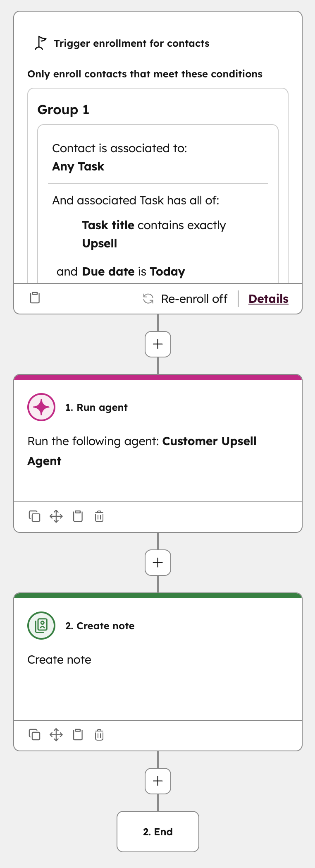
Task: Select the move icon on Create note step
Action: 56,734
